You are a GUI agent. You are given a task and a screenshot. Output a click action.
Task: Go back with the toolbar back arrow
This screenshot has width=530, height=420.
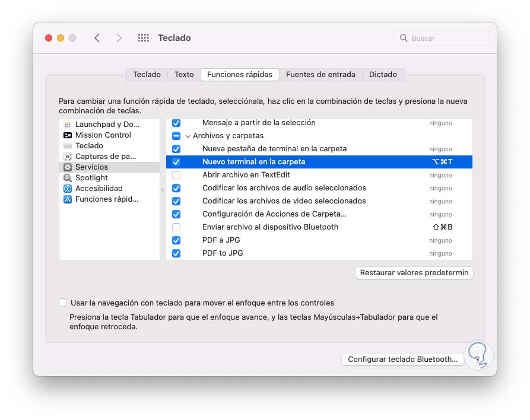(97, 38)
